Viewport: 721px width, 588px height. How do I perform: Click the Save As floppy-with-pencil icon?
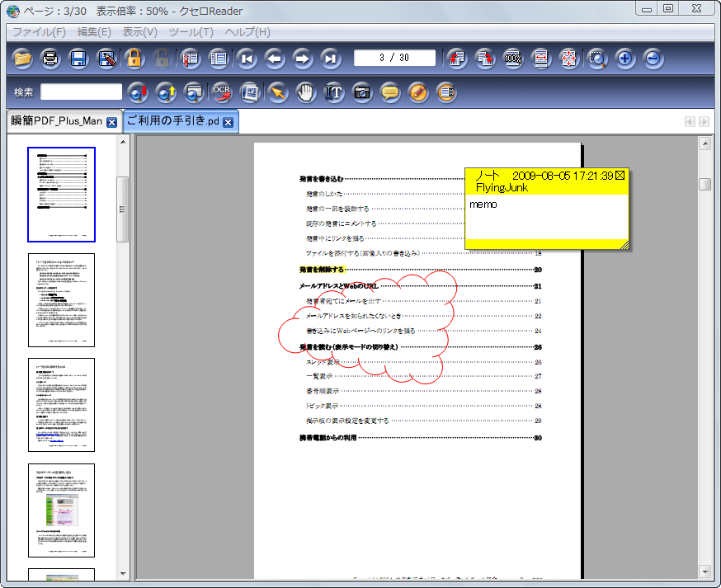(106, 59)
